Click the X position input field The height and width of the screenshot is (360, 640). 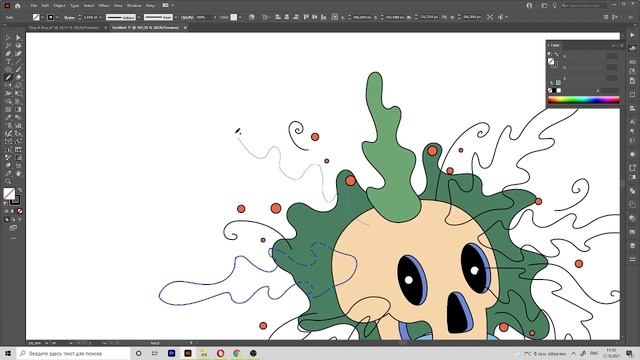click(362, 17)
